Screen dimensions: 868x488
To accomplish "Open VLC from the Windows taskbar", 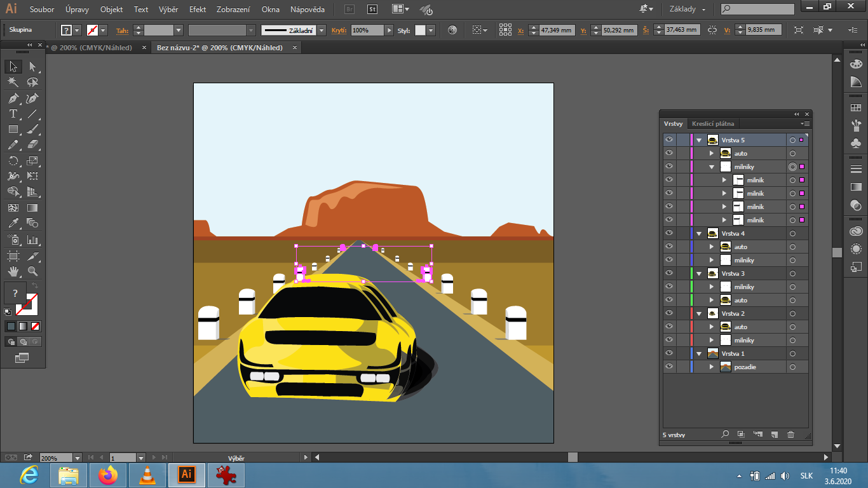I will coord(147,475).
